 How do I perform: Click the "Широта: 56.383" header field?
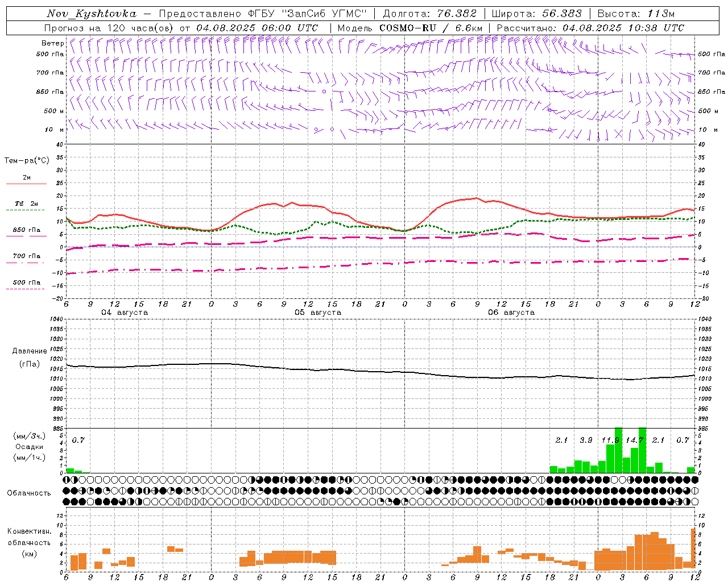pyautogui.click(x=537, y=14)
